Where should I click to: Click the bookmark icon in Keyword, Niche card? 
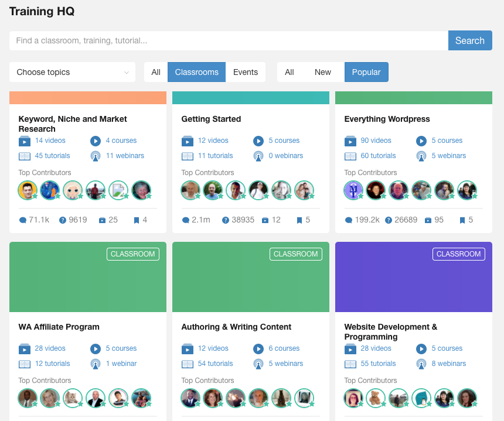pyautogui.click(x=137, y=220)
